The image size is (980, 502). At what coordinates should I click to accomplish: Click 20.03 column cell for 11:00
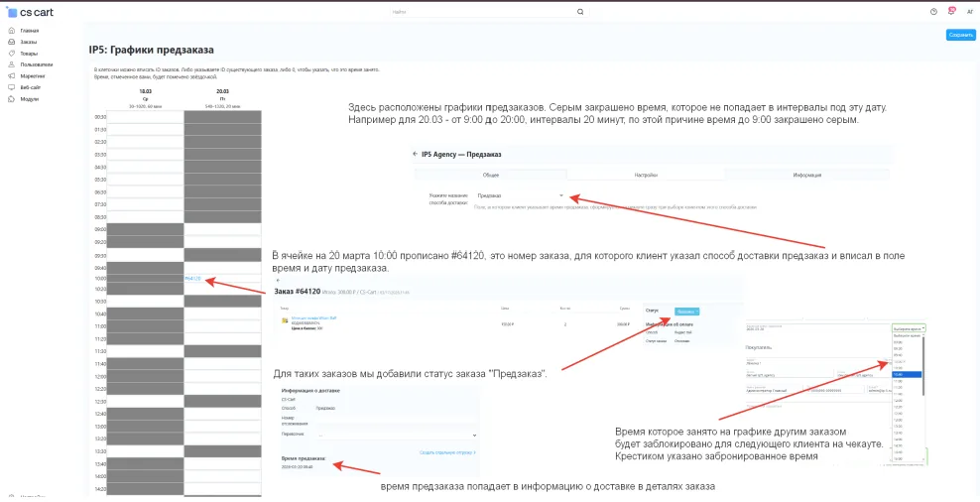point(222,326)
